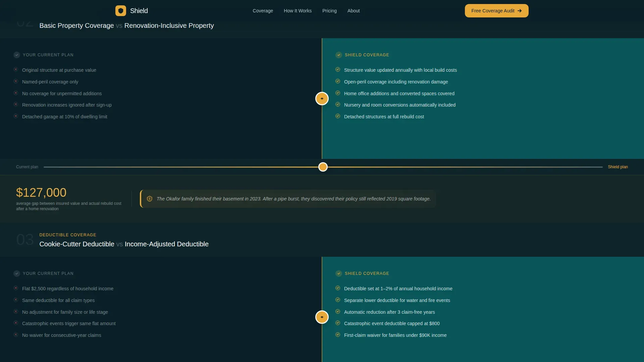Click the Current plan slider label
The image size is (644, 362).
pyautogui.click(x=27, y=167)
